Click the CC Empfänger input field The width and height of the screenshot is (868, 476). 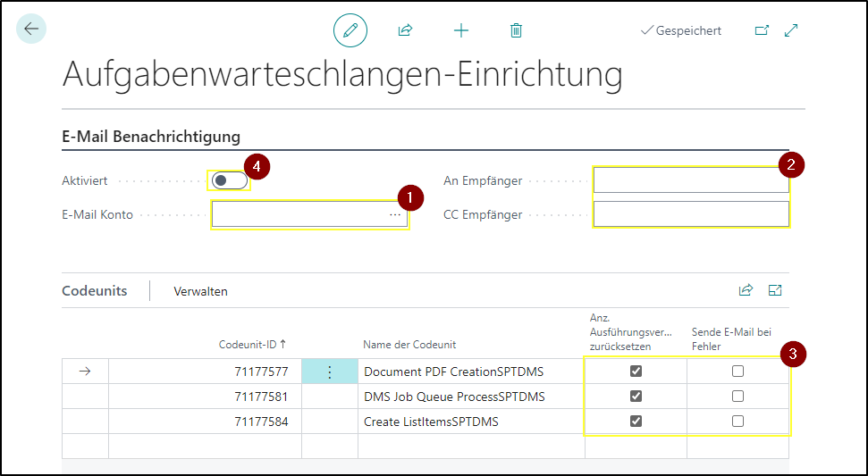click(691, 214)
